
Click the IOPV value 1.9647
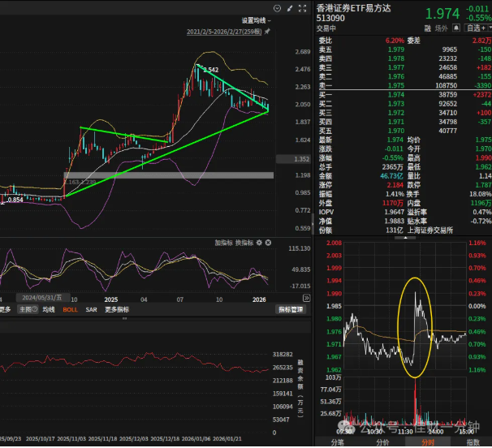tap(394, 212)
